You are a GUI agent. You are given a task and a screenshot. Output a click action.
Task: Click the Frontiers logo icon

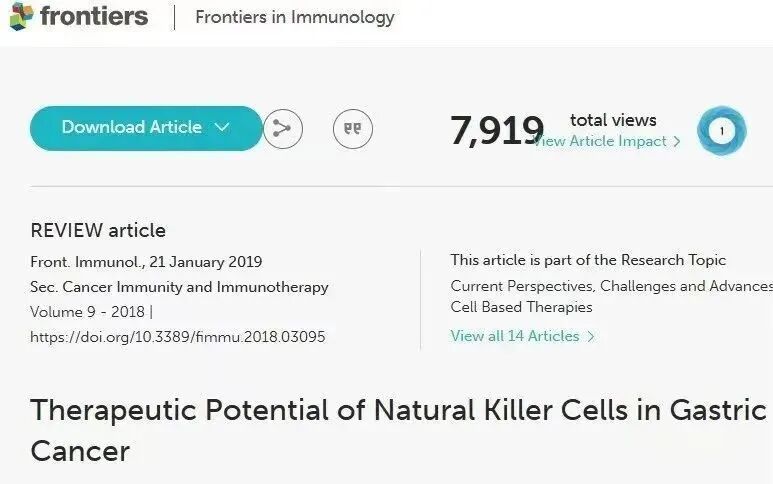tap(22, 16)
